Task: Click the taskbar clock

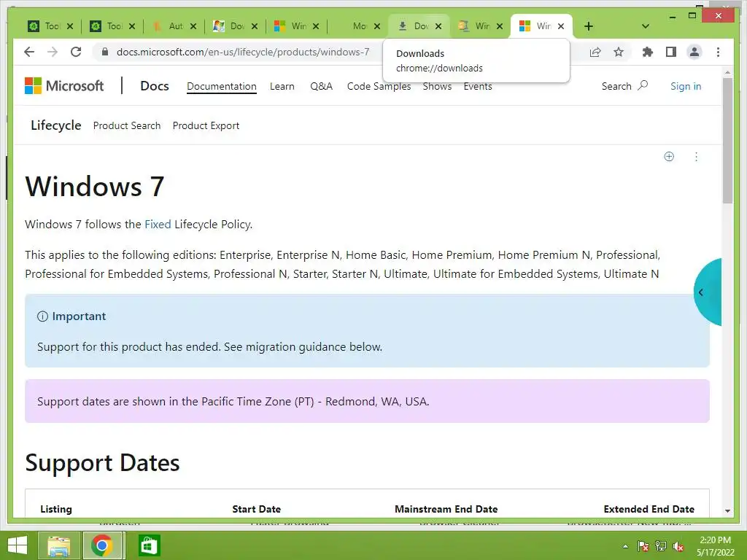Action: [x=715, y=546]
